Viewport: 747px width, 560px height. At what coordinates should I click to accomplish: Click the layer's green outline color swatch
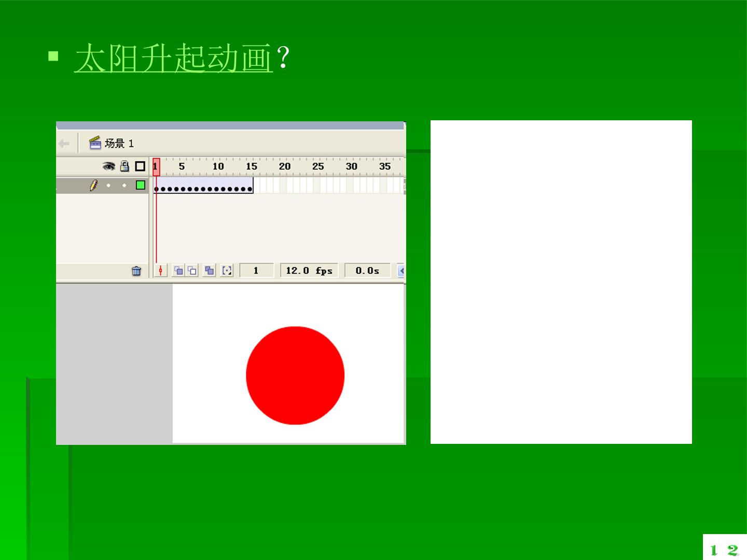(141, 185)
